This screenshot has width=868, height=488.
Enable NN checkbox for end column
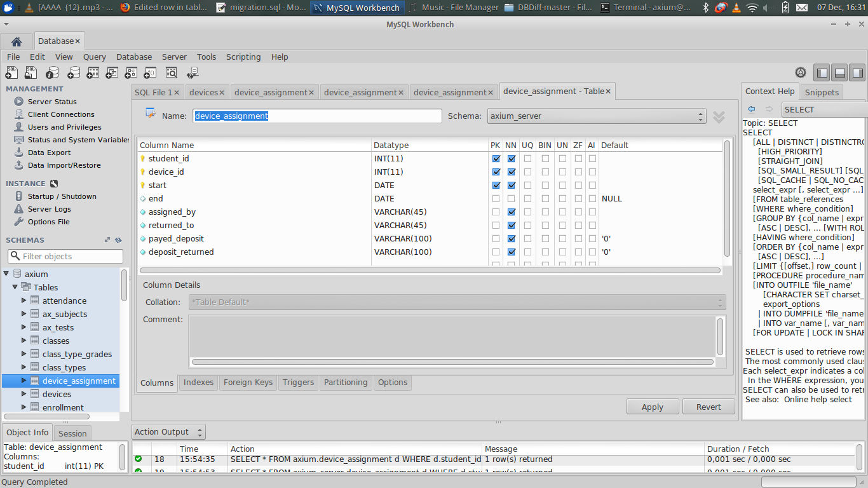pos(512,199)
